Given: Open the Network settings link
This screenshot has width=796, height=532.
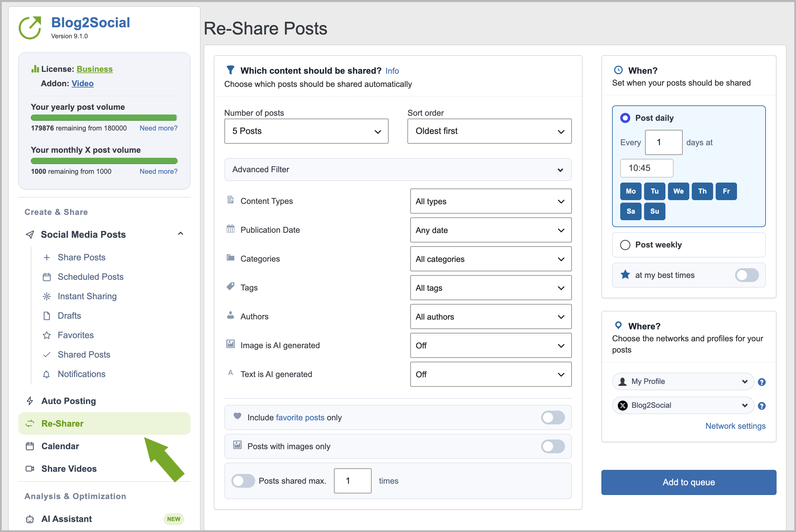Looking at the screenshot, I should tap(735, 426).
